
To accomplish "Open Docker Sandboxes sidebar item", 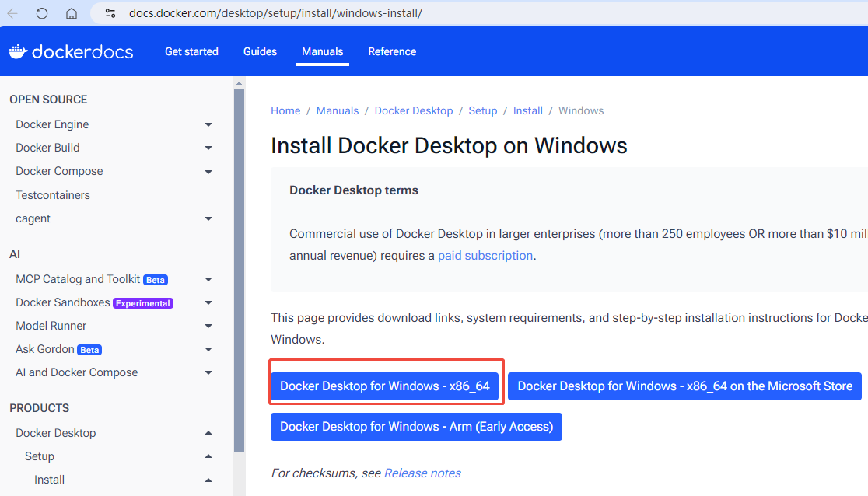I will [62, 302].
